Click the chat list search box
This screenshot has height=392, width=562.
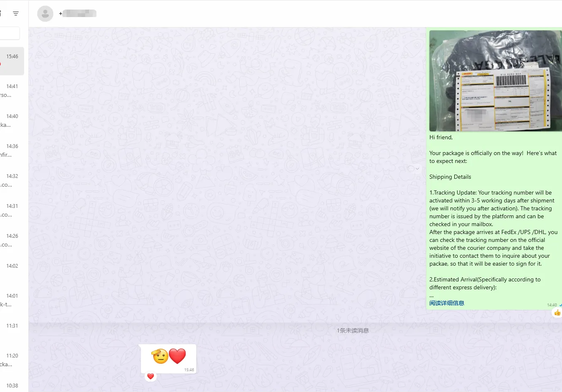(10, 33)
